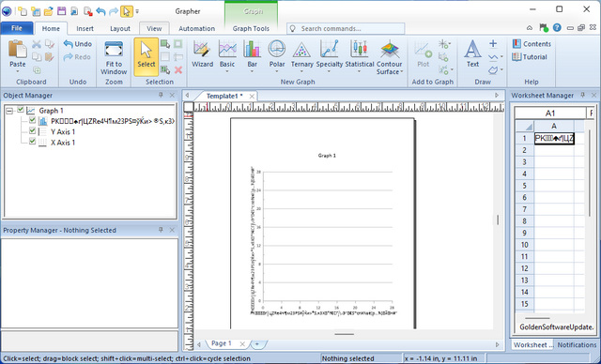Viewport: 601px width, 364px height.
Task: Click the blue undo arrow in quick access toolbar
Action: [x=100, y=11]
